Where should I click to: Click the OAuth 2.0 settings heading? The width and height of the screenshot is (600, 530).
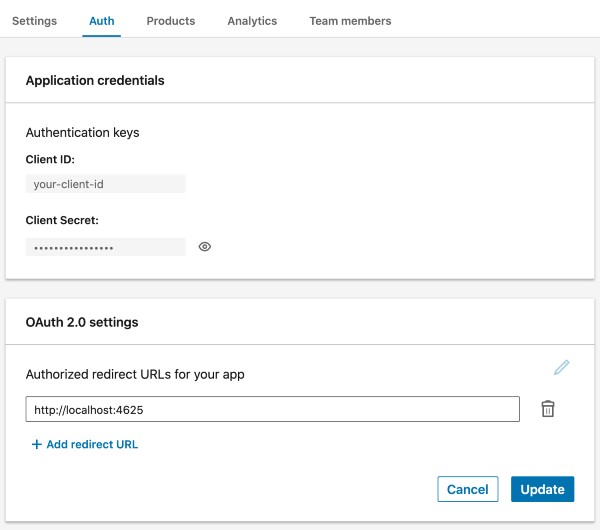coord(82,322)
